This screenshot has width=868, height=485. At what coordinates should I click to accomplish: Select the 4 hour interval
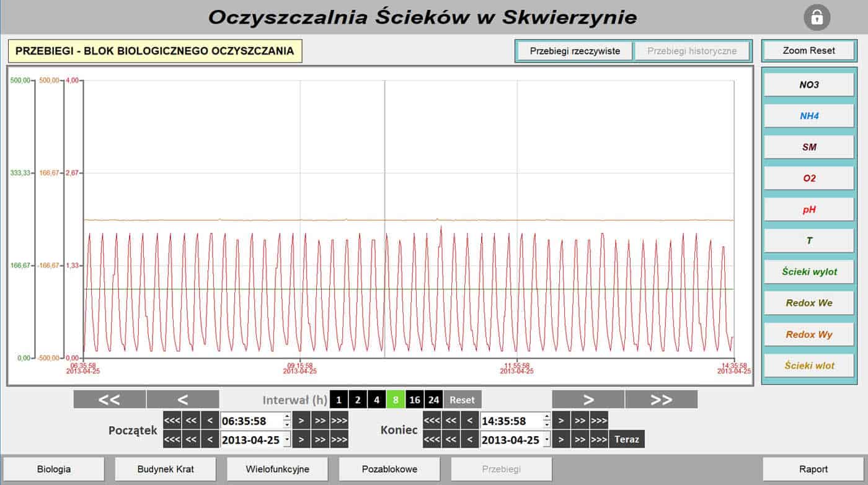tap(376, 400)
